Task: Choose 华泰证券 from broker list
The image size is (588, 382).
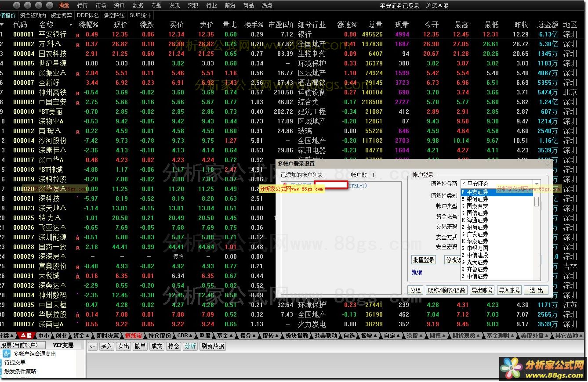Action: (x=497, y=241)
